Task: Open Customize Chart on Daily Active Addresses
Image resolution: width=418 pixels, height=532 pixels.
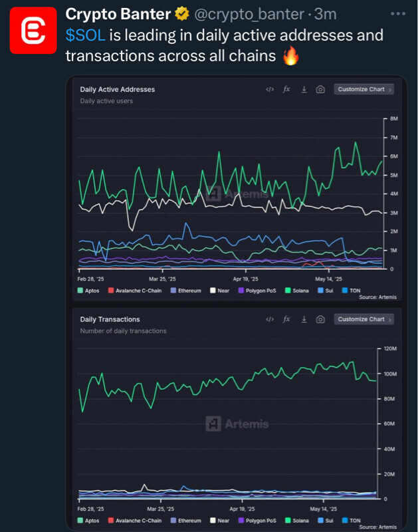Action: pyautogui.click(x=364, y=89)
